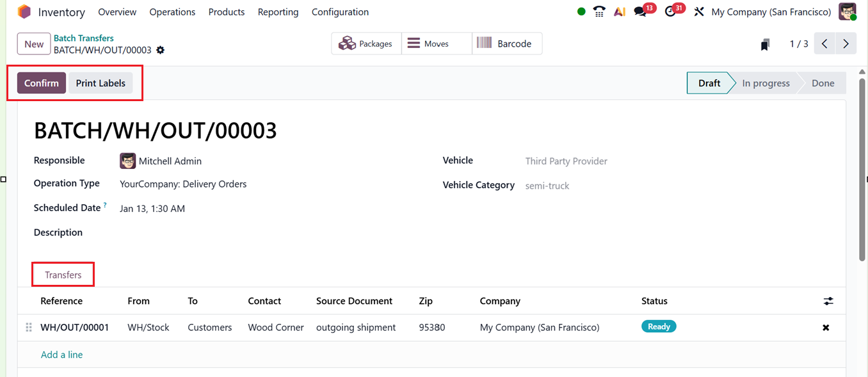This screenshot has width=868, height=377.
Task: Open the gear actions menu beside BATCH/WH/OUT/00003
Action: click(x=160, y=49)
